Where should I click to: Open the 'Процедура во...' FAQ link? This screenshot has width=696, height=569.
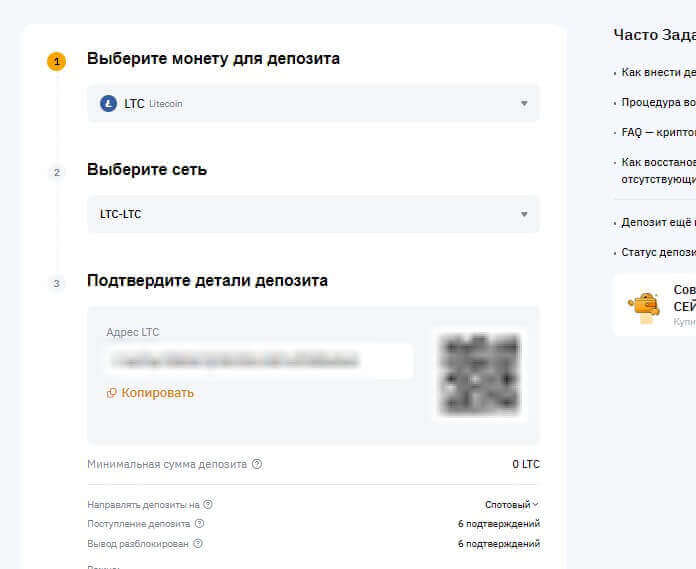tap(657, 102)
